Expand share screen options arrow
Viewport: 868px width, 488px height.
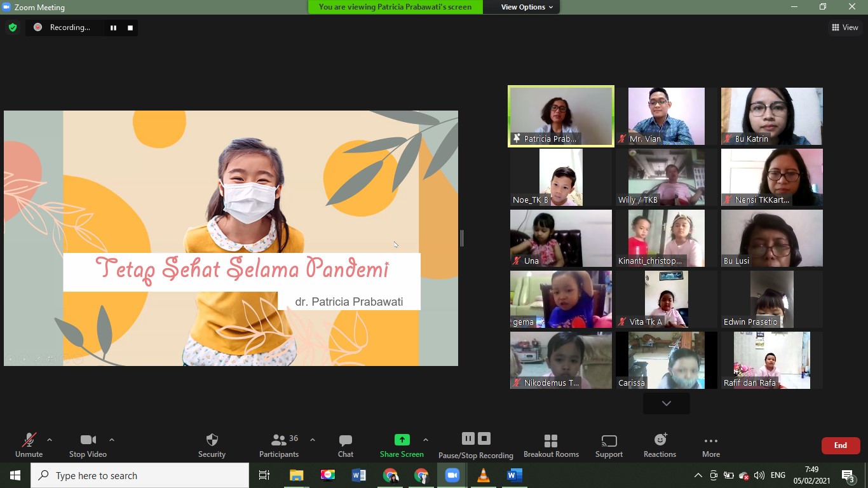426,440
